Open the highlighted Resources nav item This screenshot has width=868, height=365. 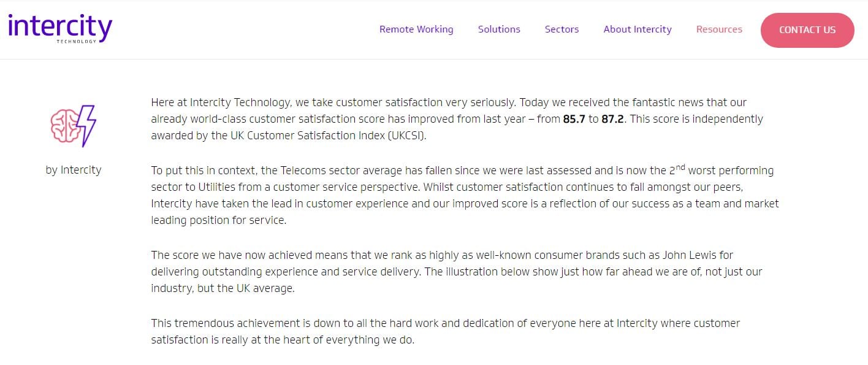pos(719,29)
